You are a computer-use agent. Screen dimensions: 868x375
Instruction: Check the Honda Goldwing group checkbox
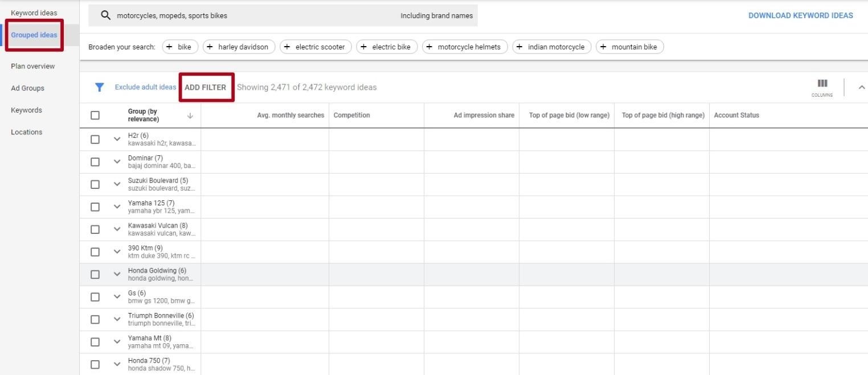tap(95, 274)
